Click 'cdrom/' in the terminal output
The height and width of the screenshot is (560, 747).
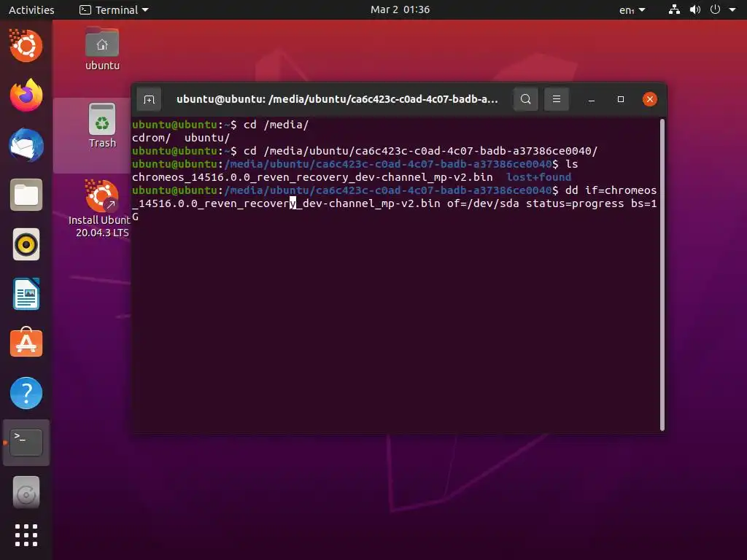[151, 138]
